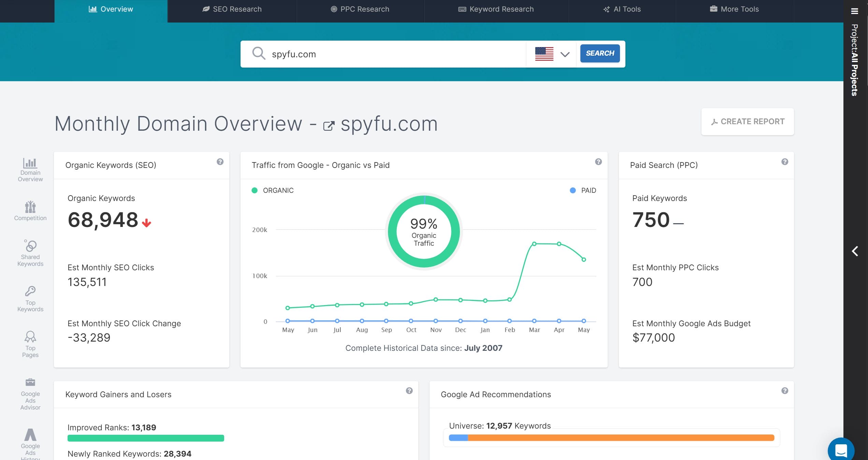Click the US flag icon
This screenshot has height=460, width=868.
point(544,54)
